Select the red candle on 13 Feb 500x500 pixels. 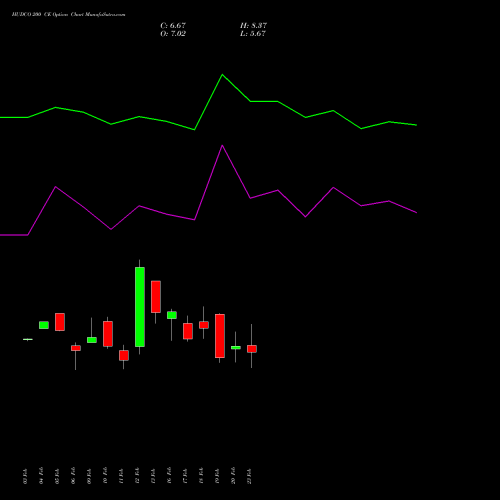(156, 297)
